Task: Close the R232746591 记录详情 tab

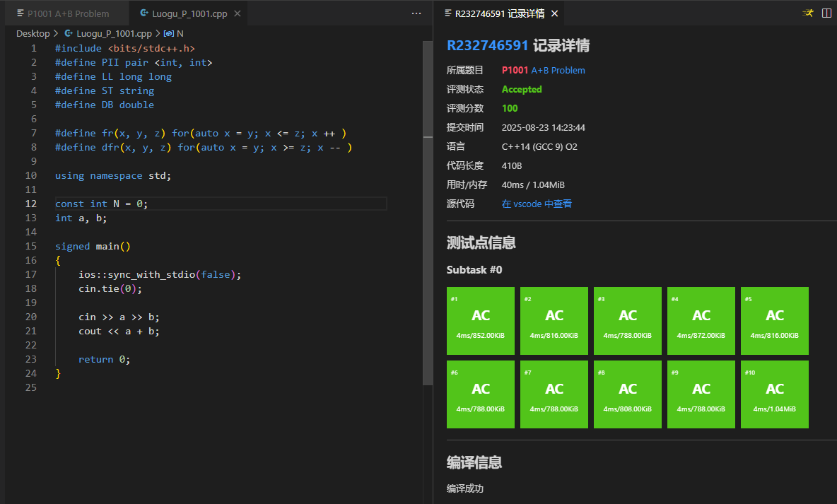Action: (x=554, y=13)
